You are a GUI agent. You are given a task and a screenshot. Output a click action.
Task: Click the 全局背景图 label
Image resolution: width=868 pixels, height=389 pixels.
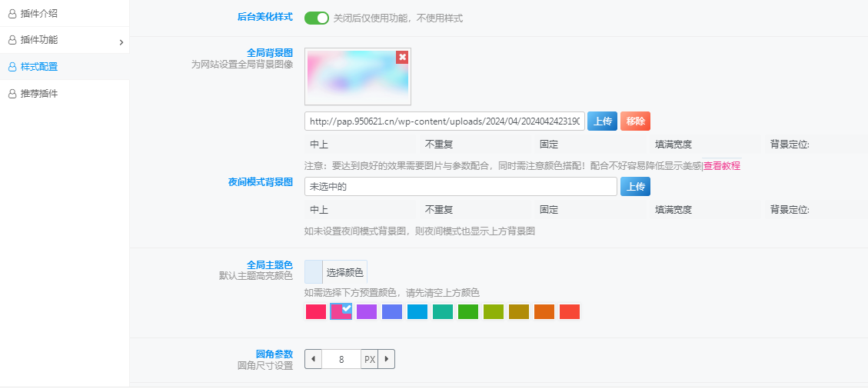point(270,52)
